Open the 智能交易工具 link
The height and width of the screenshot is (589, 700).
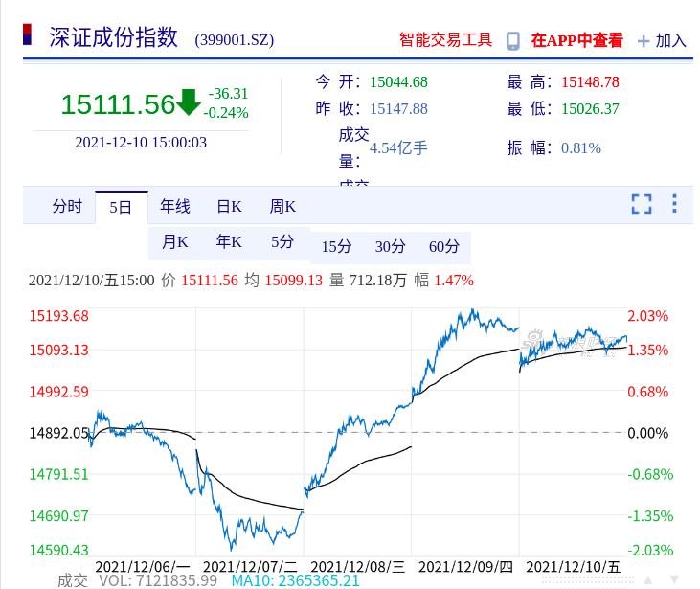click(x=445, y=40)
